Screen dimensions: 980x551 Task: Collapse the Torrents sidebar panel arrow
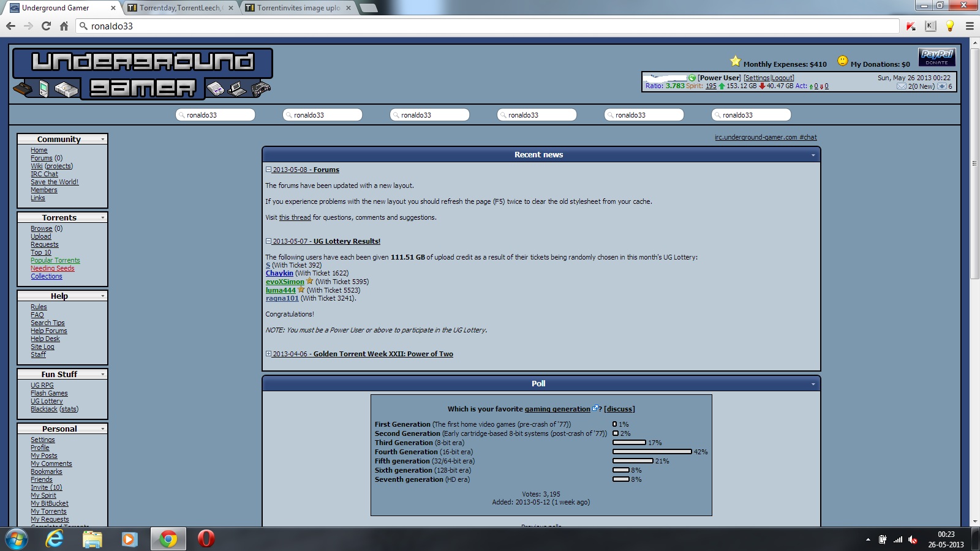tap(102, 218)
